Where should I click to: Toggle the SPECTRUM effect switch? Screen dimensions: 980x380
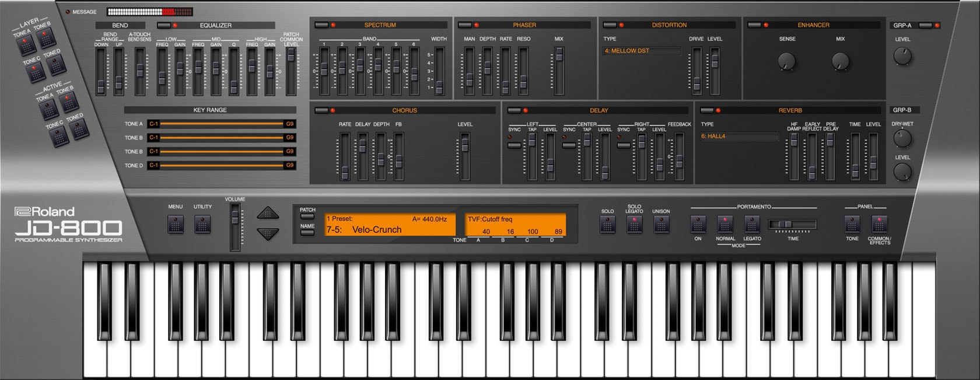pyautogui.click(x=322, y=25)
